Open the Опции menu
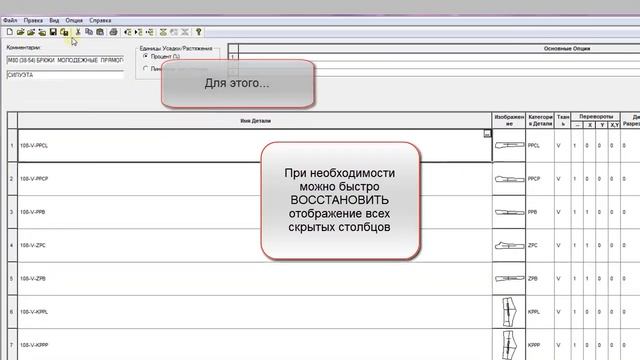Viewport: 640px width, 360px height. coord(74,20)
